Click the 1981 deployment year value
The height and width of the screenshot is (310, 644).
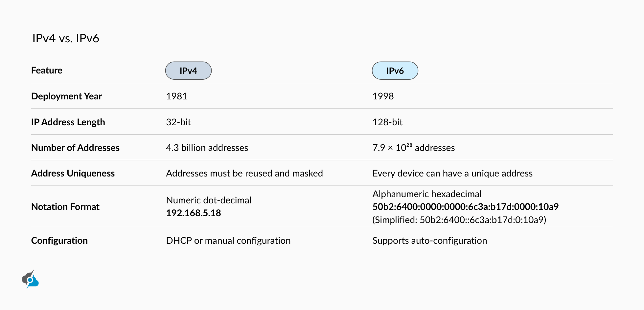(177, 96)
